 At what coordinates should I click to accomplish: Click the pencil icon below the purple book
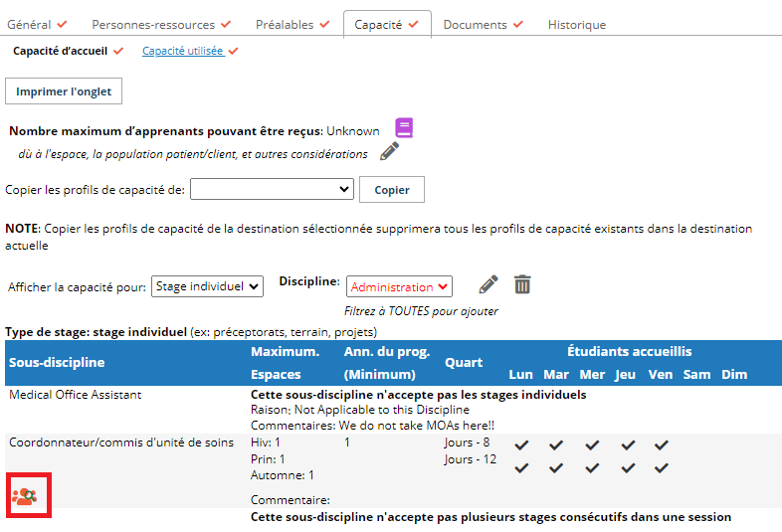tap(390, 151)
